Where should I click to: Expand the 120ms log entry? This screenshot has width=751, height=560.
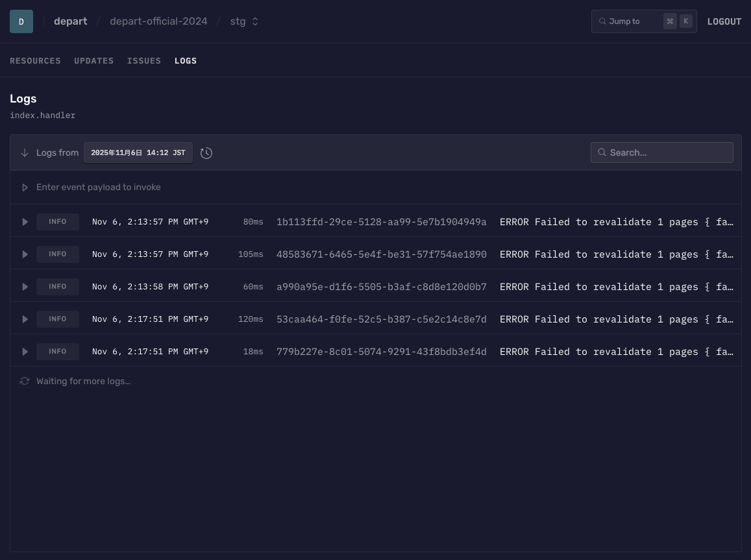tap(25, 319)
